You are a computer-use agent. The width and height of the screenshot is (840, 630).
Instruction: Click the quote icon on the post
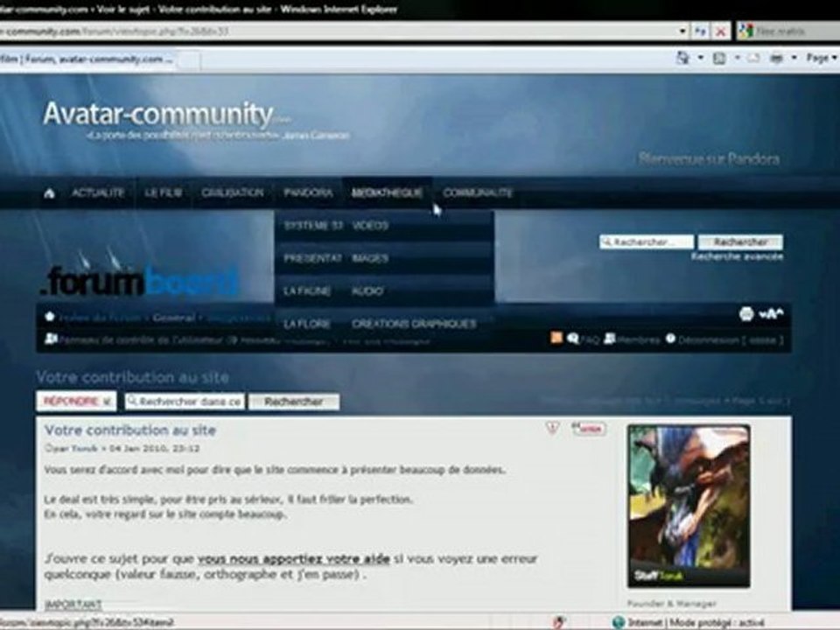[588, 428]
